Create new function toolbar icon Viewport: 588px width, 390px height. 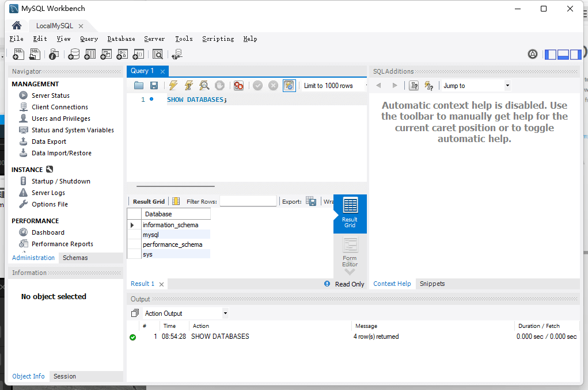point(138,54)
